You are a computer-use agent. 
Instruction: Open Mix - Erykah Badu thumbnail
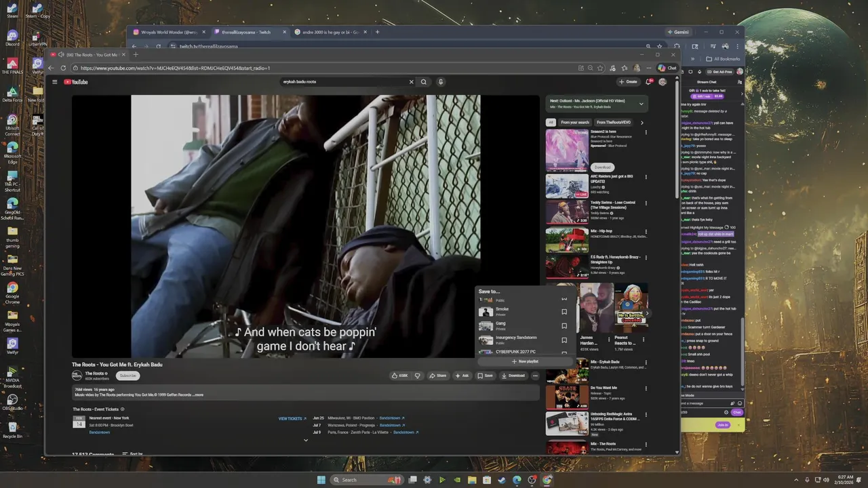click(567, 371)
